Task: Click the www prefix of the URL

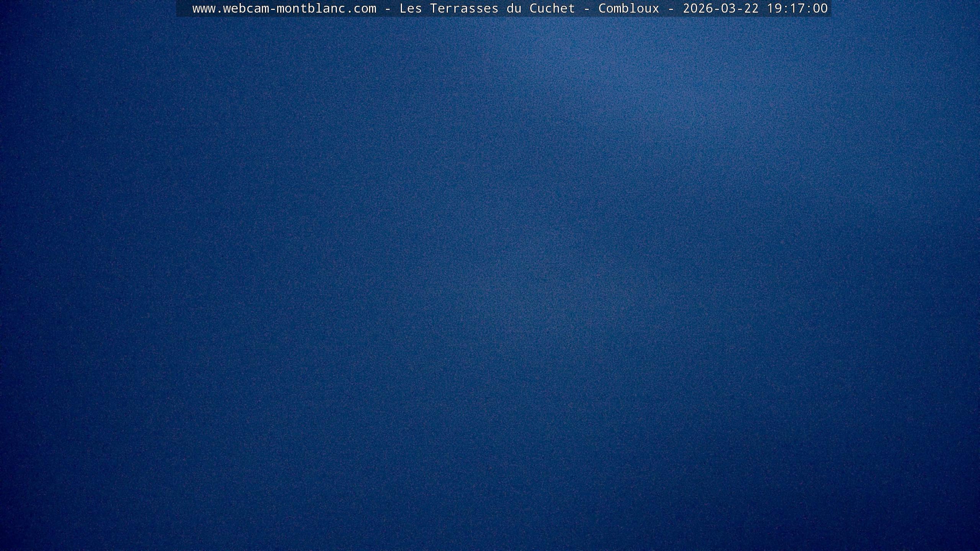Action: point(204,8)
